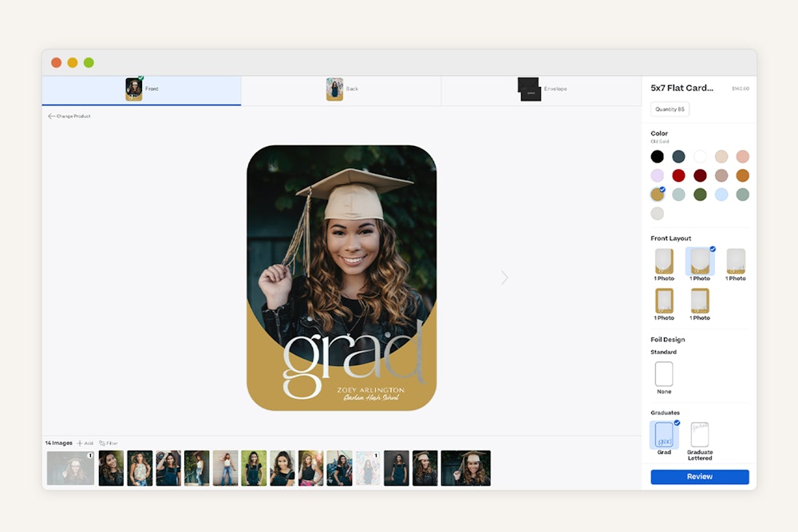Click the Review button
Image resolution: width=798 pixels, height=532 pixels.
699,477
